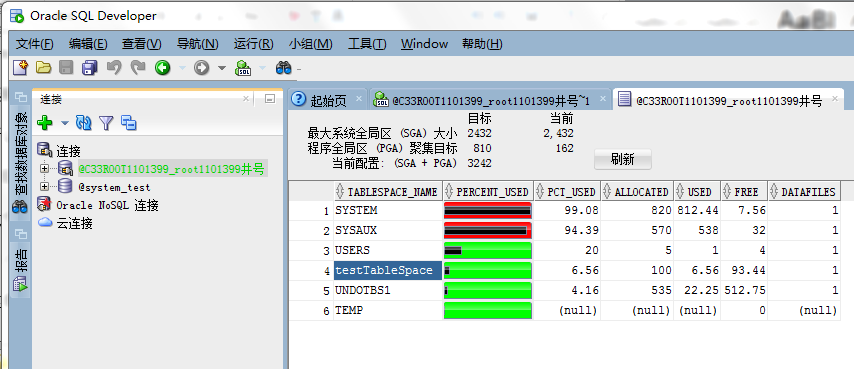Image resolution: width=854 pixels, height=369 pixels.
Task: Minimize the Connections panel
Action: 270,99
